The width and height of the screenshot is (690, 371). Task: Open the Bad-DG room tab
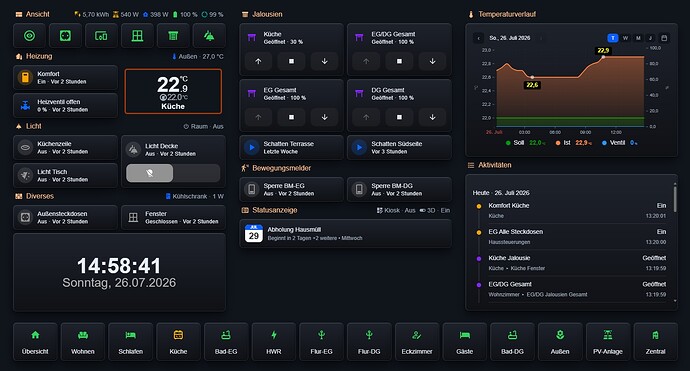click(512, 342)
